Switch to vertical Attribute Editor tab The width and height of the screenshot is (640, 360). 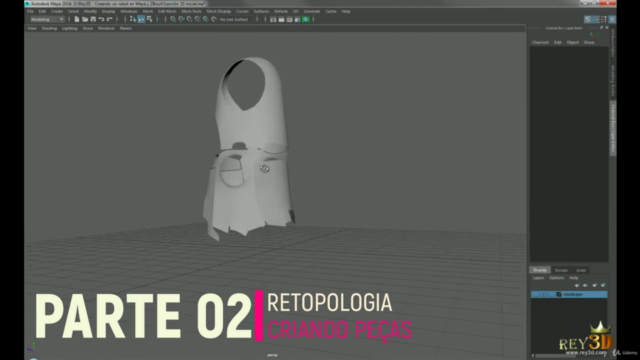pos(613,43)
